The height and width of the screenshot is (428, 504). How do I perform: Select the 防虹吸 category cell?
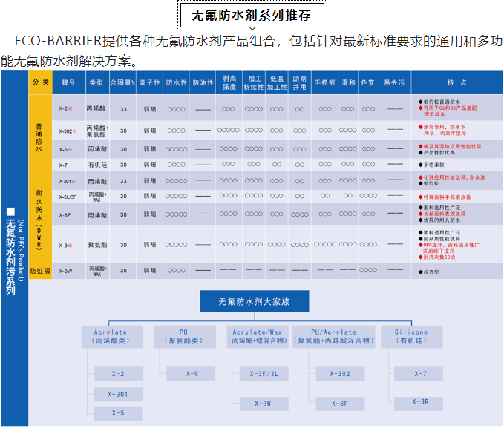(40, 271)
